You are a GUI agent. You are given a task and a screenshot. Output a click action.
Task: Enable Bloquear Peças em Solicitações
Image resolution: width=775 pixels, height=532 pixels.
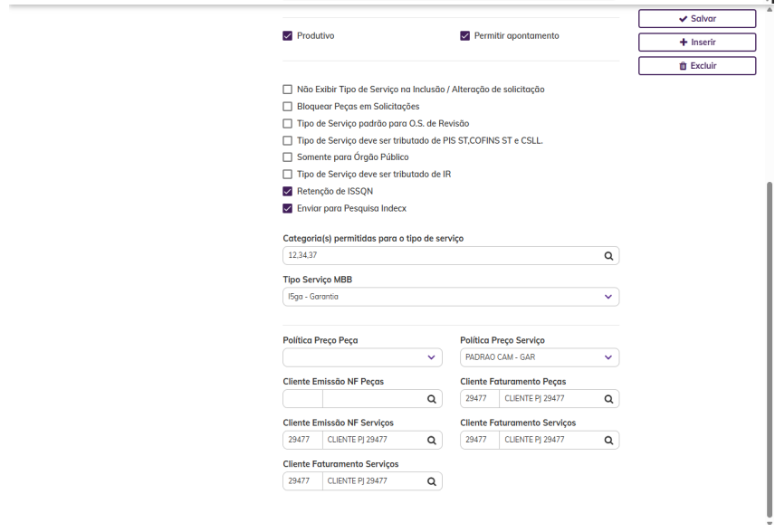[288, 107]
